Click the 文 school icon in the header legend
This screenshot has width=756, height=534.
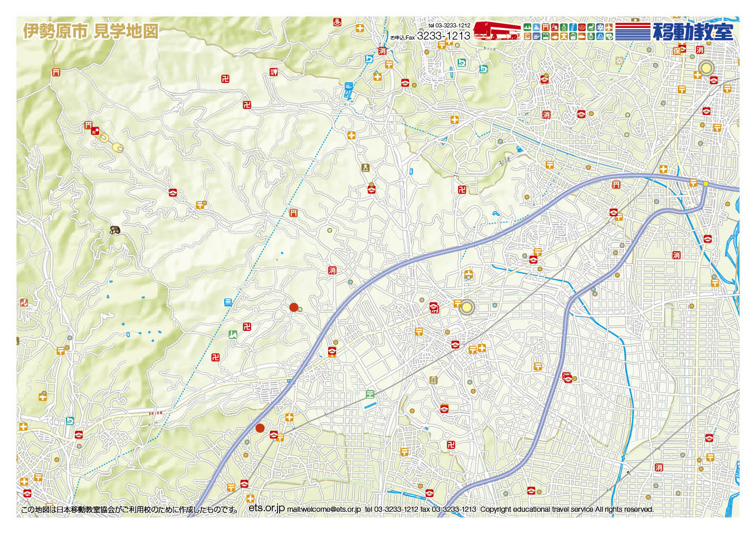pyautogui.click(x=564, y=36)
